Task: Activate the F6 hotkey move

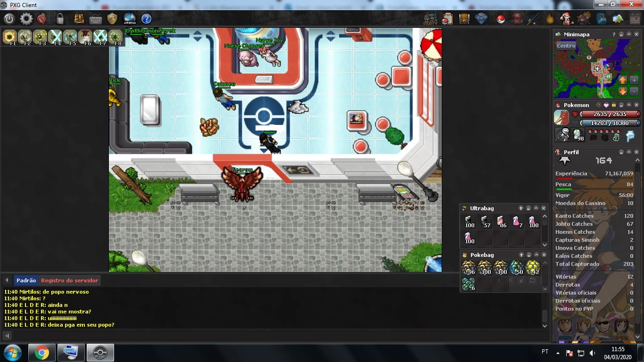Action: pos(85,37)
